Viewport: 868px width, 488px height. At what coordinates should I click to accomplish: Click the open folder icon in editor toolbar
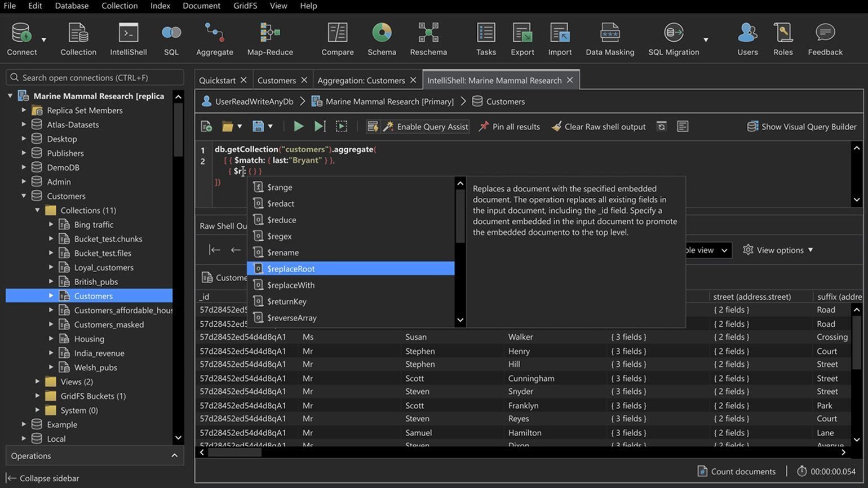click(228, 127)
